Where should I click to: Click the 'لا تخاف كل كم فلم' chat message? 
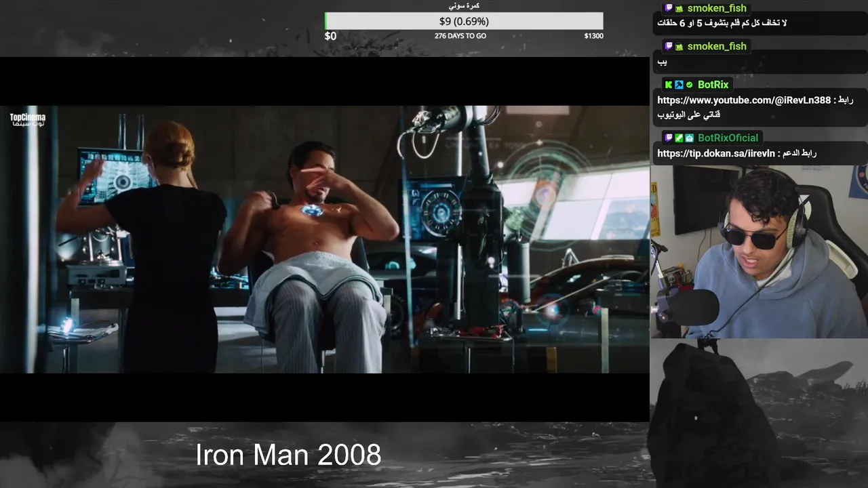click(722, 23)
